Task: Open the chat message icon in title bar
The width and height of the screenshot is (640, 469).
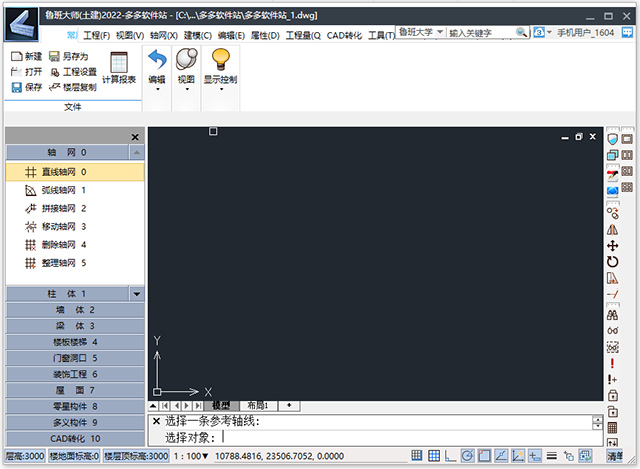Action: [627, 32]
